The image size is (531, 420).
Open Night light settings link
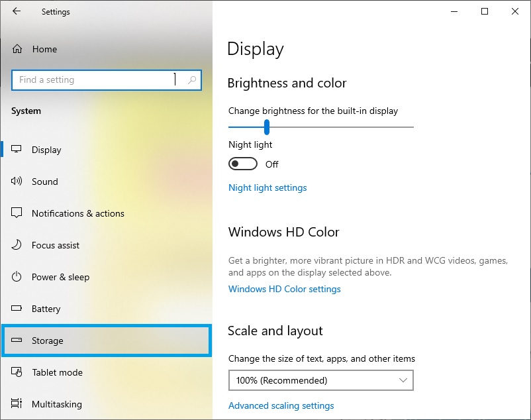[267, 187]
